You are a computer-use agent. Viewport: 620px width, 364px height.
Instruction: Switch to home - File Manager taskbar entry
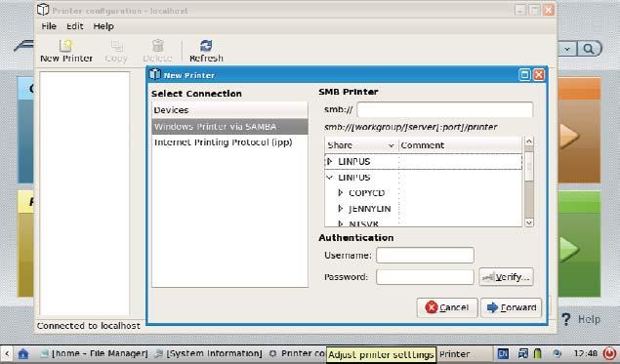click(x=94, y=353)
